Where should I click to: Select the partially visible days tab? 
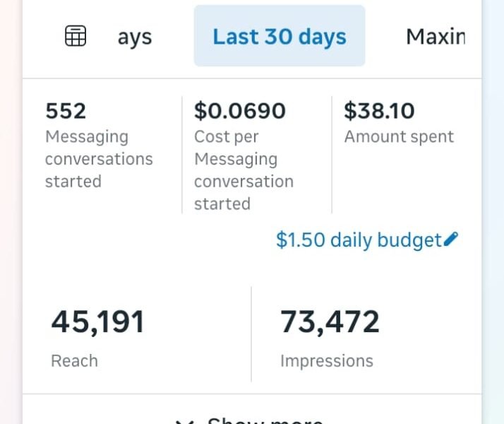pyautogui.click(x=134, y=37)
